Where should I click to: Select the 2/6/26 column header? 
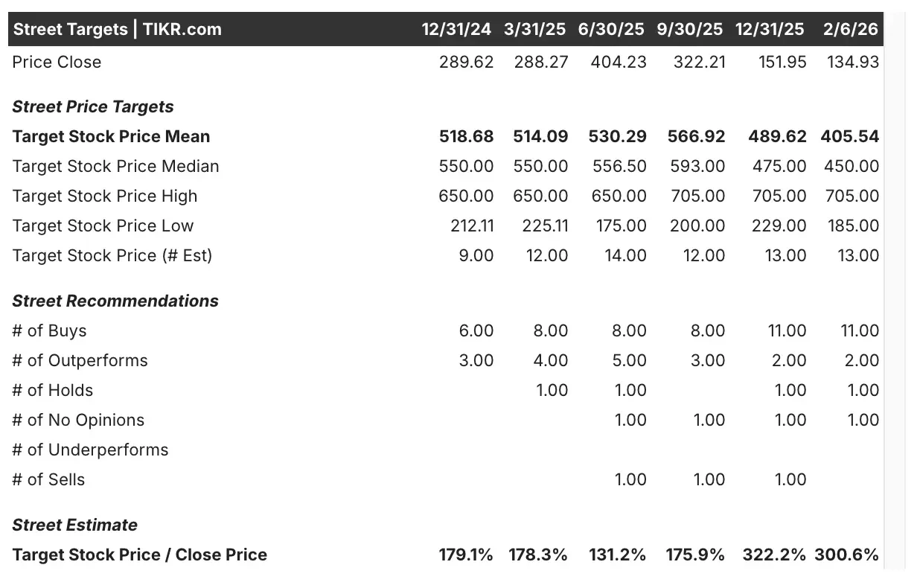[x=851, y=30]
